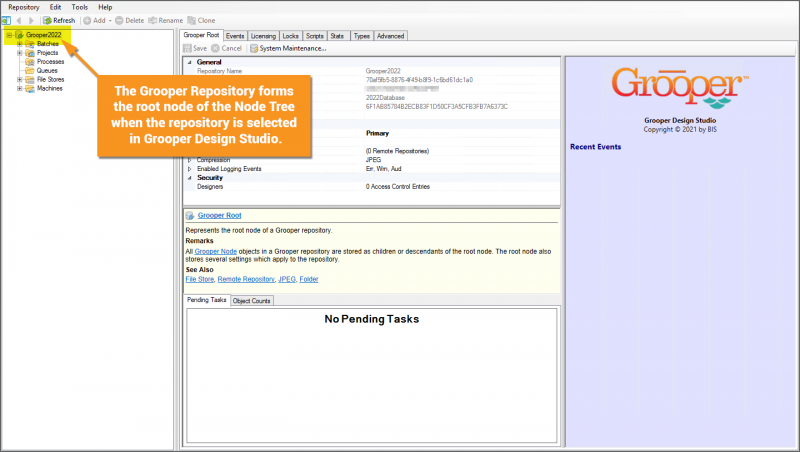
Task: Open the Tools menu
Action: point(80,7)
